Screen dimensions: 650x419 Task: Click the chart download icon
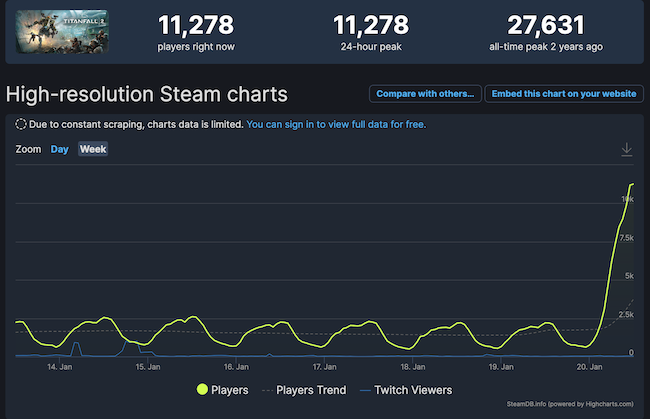coord(627,149)
